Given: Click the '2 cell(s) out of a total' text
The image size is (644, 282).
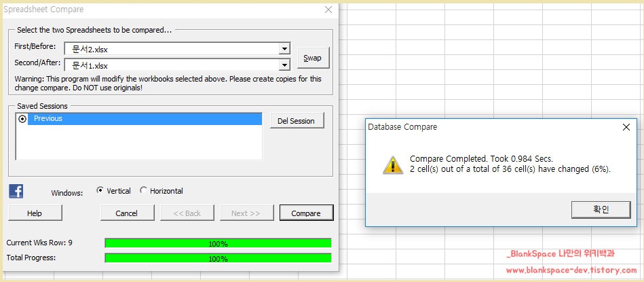Looking at the screenshot, I should 455,169.
